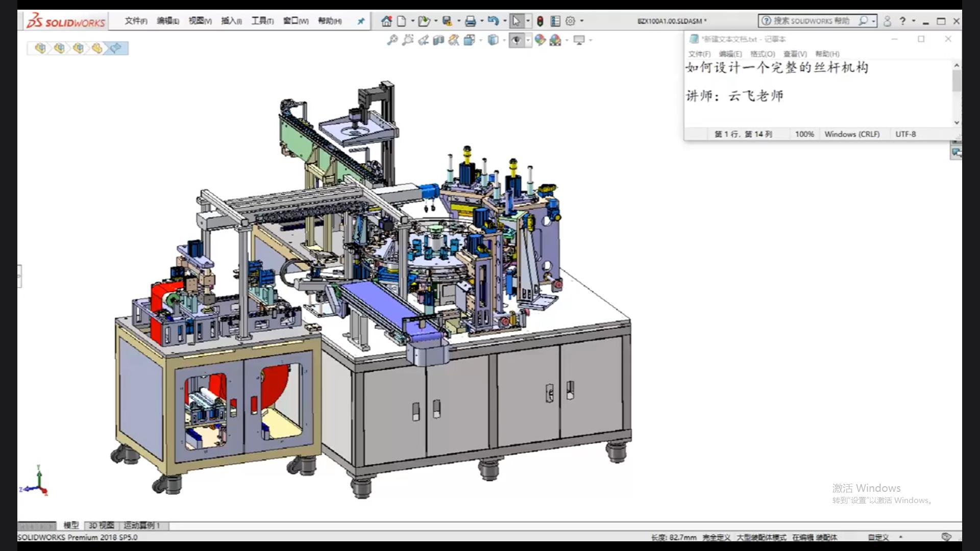Print using the printer icon
The height and width of the screenshot is (551, 980).
(x=471, y=21)
